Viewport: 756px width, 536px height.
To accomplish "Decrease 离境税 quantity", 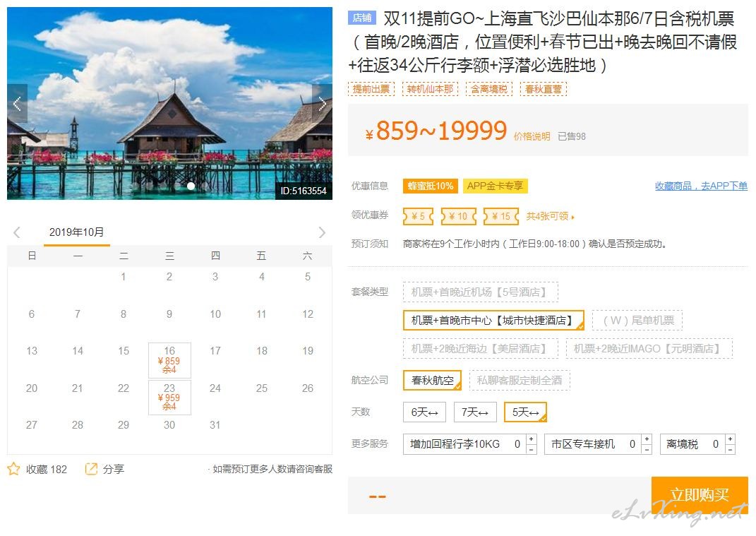I will click(x=730, y=449).
